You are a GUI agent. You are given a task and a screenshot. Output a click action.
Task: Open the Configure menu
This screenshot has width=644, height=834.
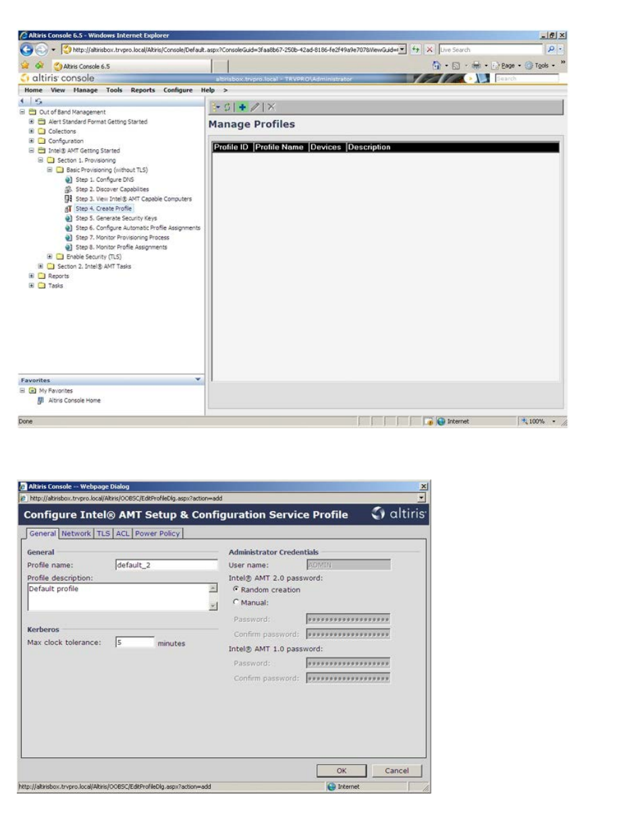178,90
